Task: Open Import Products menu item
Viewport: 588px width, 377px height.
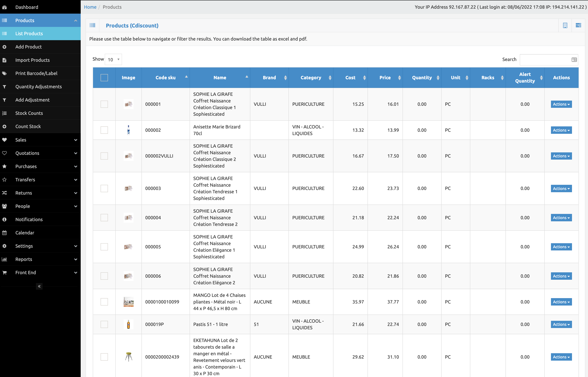Action: [40, 60]
